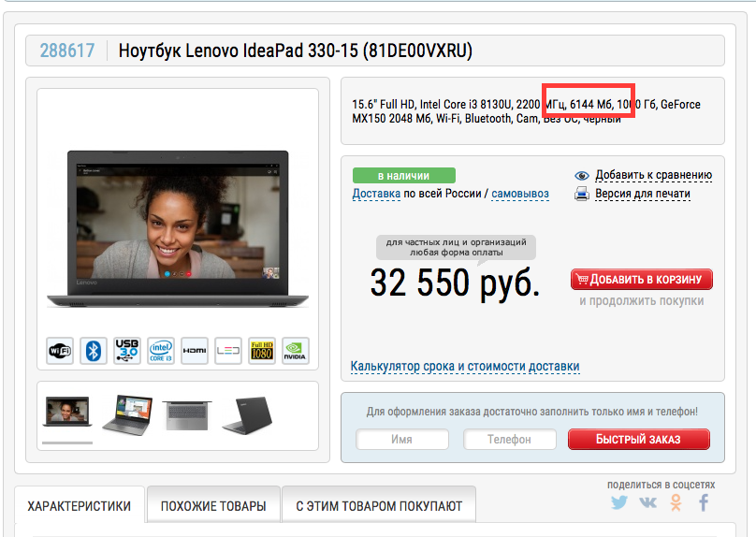Focus the Имя input field
Viewport: 756px width, 537px height.
[x=402, y=439]
